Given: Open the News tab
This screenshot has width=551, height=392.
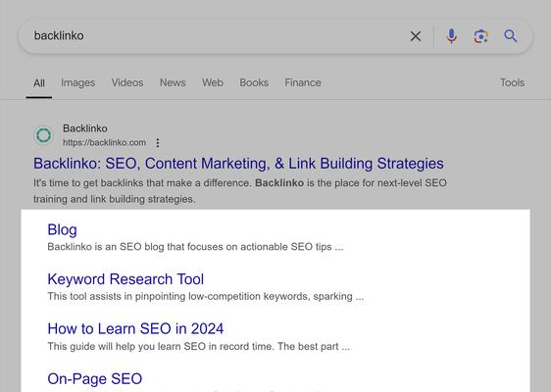Looking at the screenshot, I should (173, 82).
